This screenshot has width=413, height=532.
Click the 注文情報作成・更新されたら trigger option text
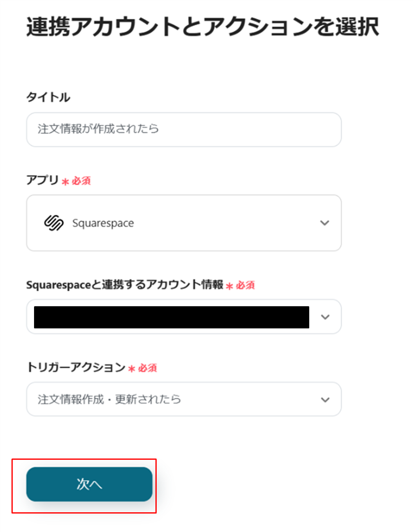click(x=109, y=399)
